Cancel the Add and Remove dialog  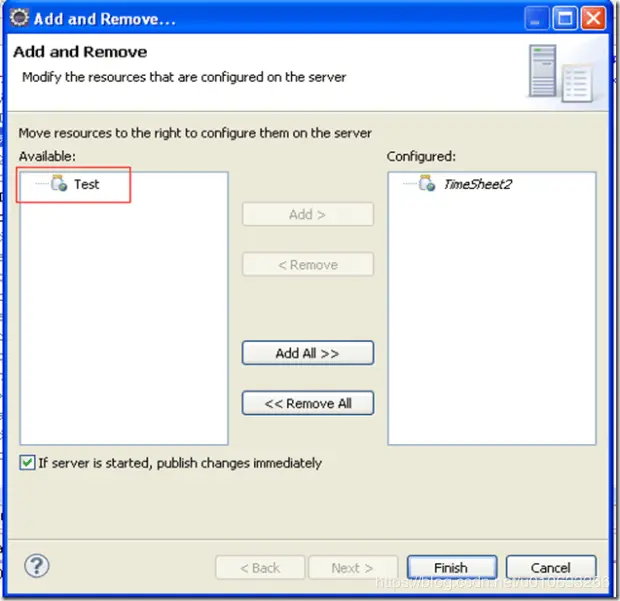pos(551,568)
